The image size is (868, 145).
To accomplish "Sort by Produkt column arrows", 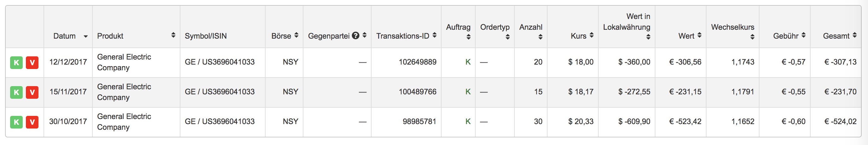I will 173,35.
